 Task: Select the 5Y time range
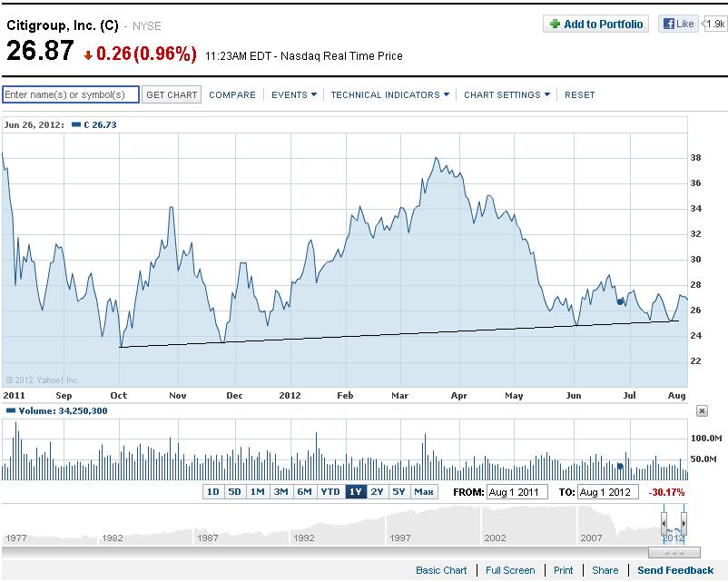coord(398,491)
